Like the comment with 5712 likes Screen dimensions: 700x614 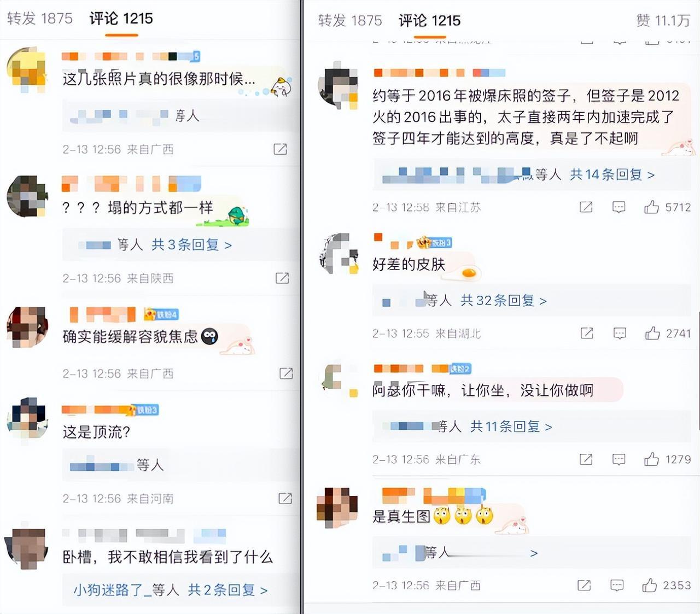click(x=651, y=207)
